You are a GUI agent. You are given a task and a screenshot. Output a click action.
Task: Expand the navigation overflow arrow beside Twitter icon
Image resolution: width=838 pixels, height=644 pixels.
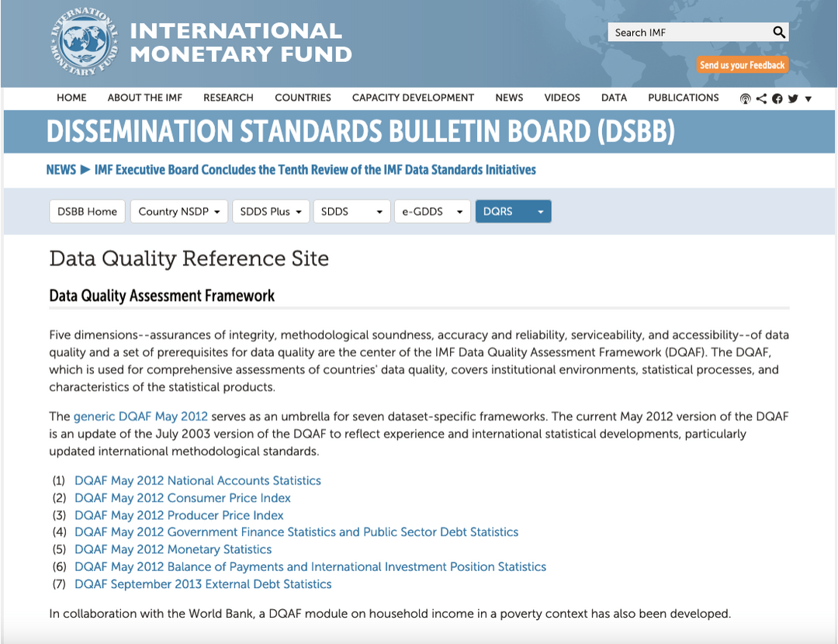[808, 99]
